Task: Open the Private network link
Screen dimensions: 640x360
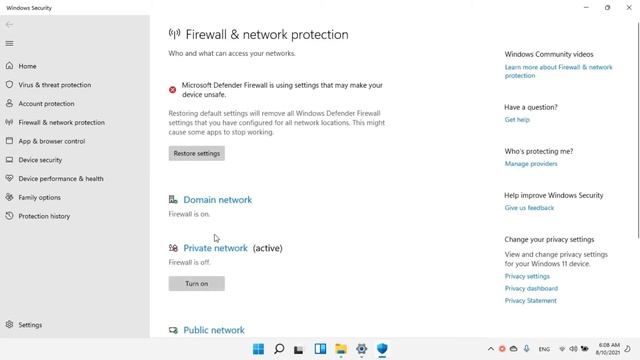Action: tap(215, 248)
